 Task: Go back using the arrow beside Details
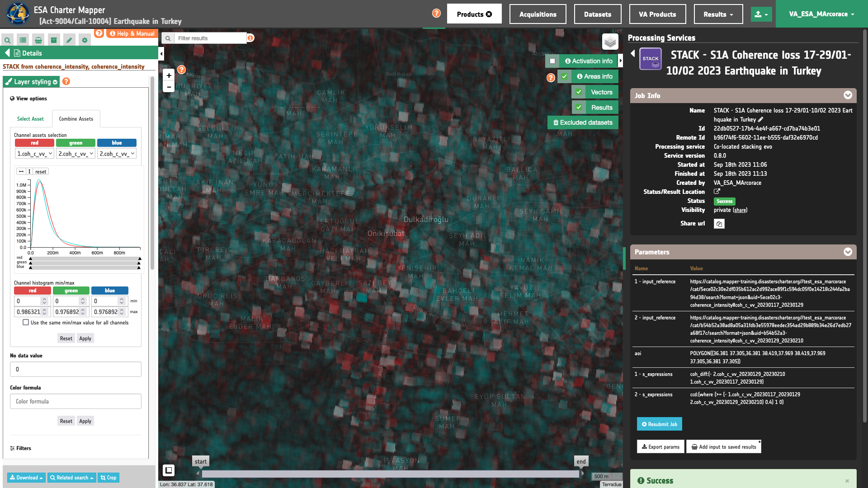pyautogui.click(x=7, y=53)
